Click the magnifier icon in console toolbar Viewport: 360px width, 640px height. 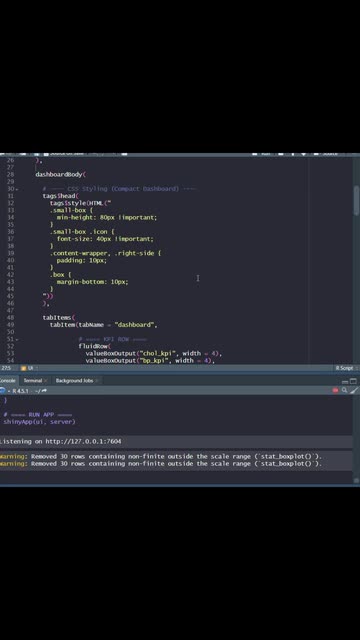(344, 391)
